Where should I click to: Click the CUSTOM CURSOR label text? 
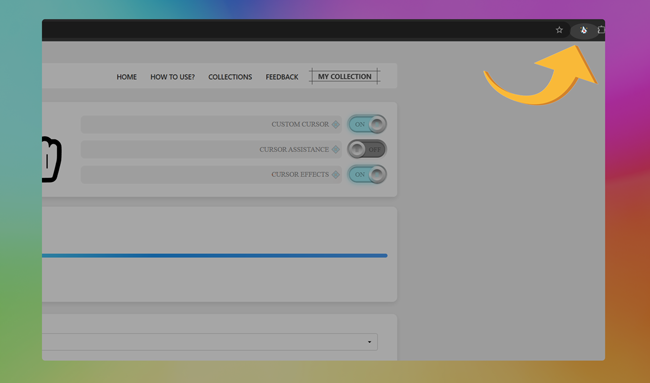click(300, 124)
